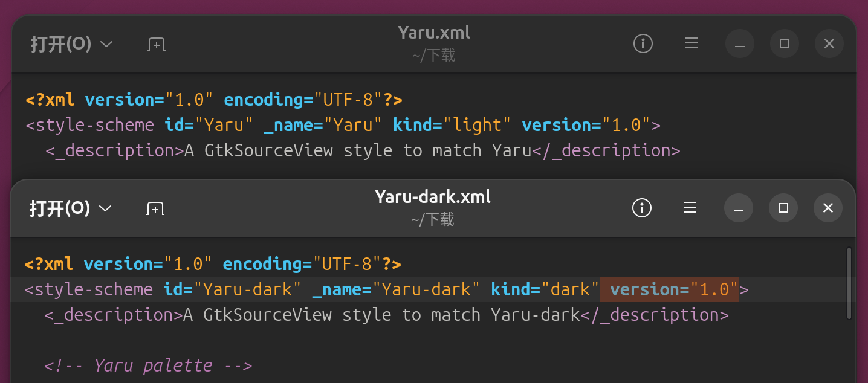Click id="Yaru" in Yaru.xml window
The width and height of the screenshot is (868, 383).
(209, 125)
